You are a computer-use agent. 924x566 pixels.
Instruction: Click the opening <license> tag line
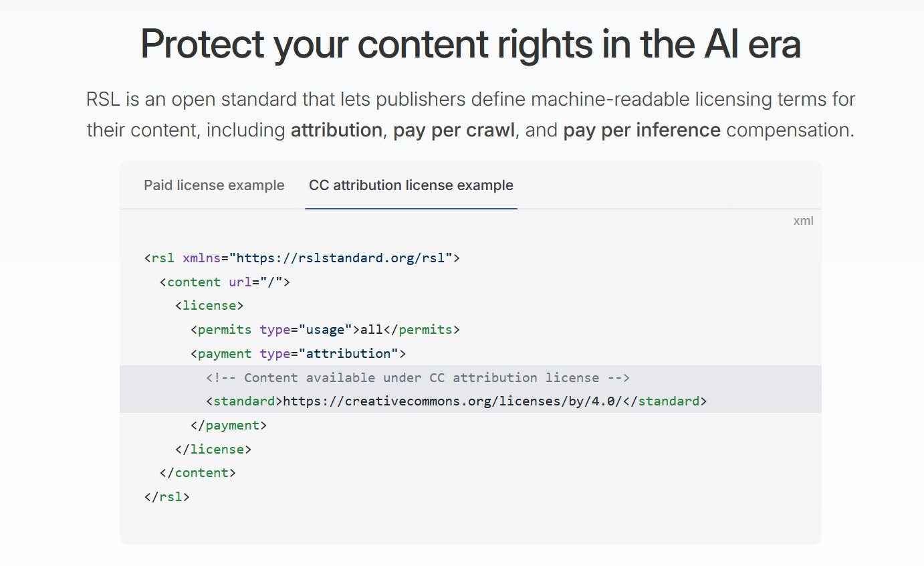tap(209, 306)
